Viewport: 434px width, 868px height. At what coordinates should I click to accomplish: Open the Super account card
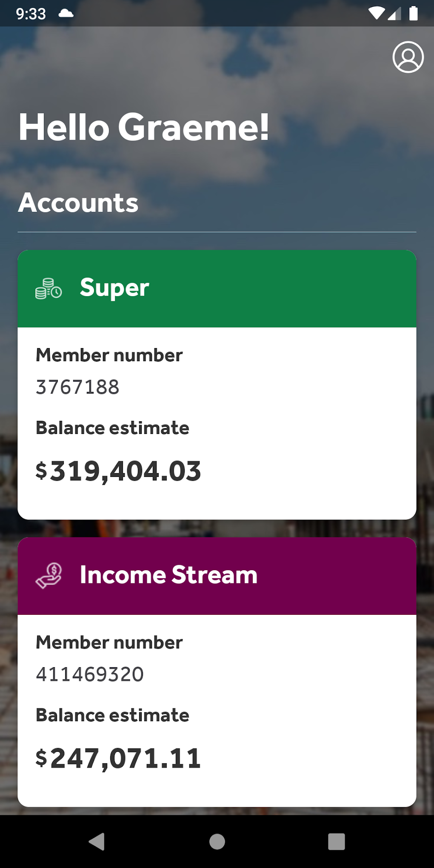coord(217,383)
